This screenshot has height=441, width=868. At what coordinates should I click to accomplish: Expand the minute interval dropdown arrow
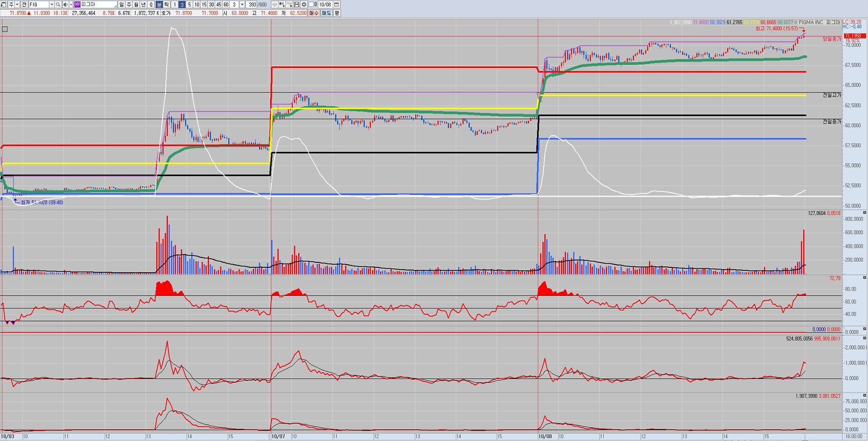tap(242, 5)
